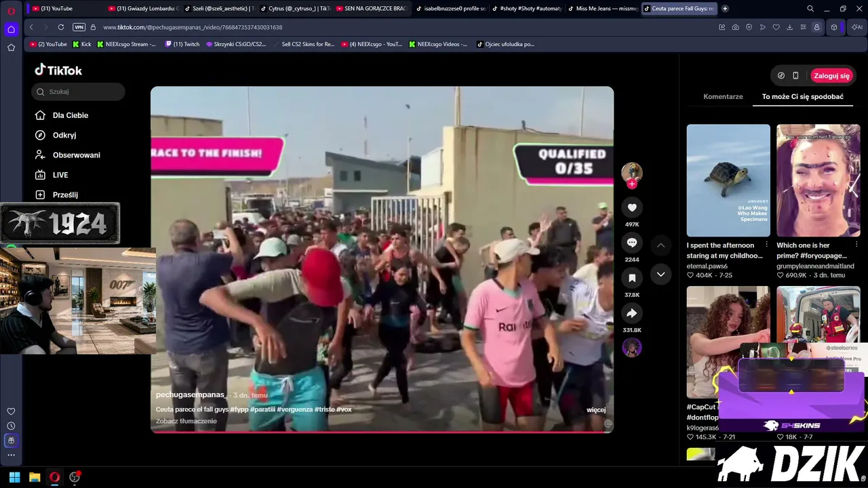Click the video progress bar
This screenshot has height=488, width=868.
tap(382, 432)
